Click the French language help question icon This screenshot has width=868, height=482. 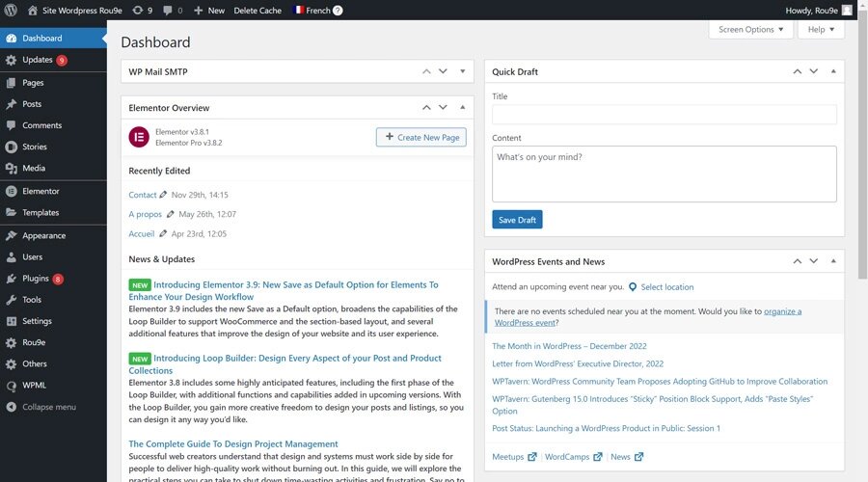point(338,10)
